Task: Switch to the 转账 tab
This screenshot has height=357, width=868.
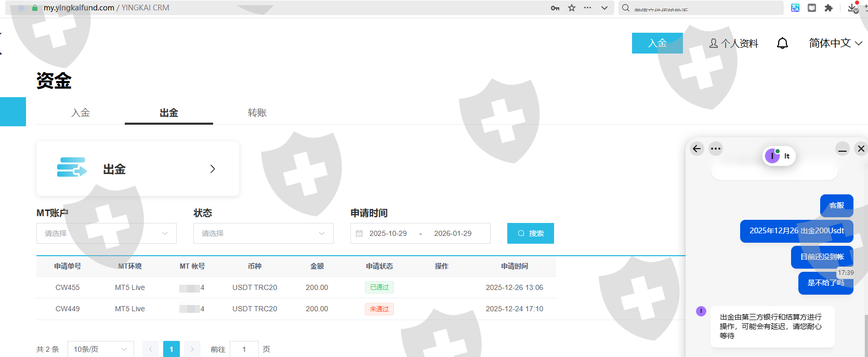Action: pyautogui.click(x=257, y=113)
